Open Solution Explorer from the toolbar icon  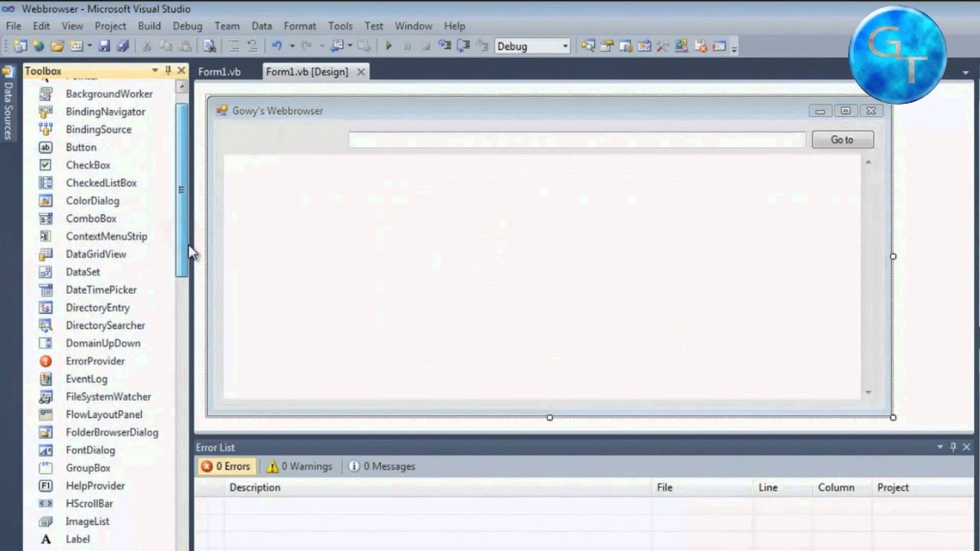click(x=588, y=46)
